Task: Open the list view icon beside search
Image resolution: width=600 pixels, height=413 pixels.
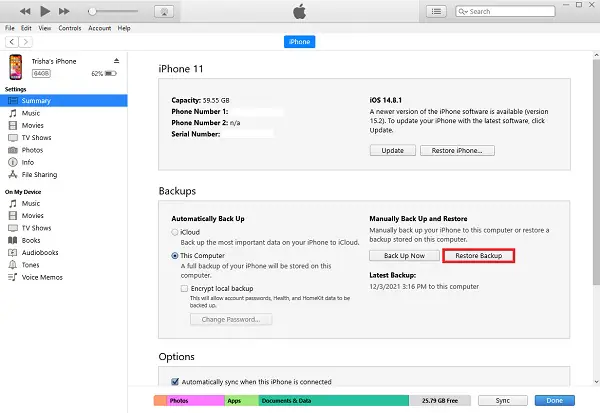Action: pyautogui.click(x=436, y=11)
